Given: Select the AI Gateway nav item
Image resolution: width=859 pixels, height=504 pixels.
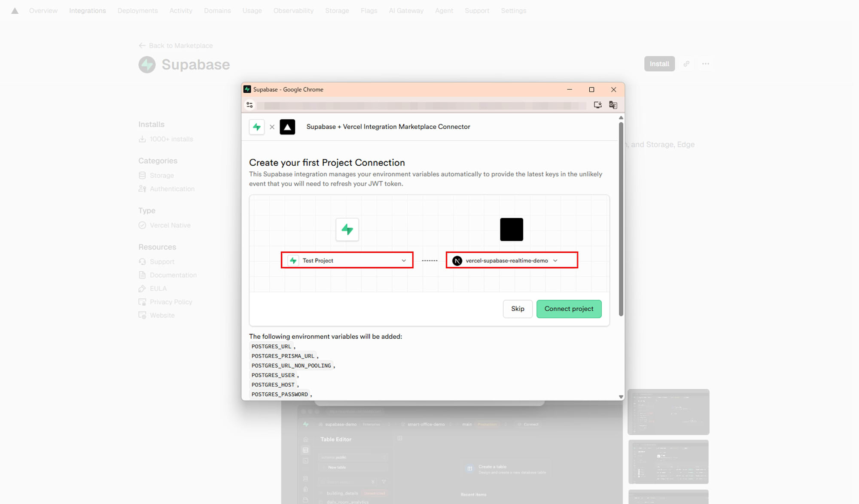Looking at the screenshot, I should (x=406, y=10).
